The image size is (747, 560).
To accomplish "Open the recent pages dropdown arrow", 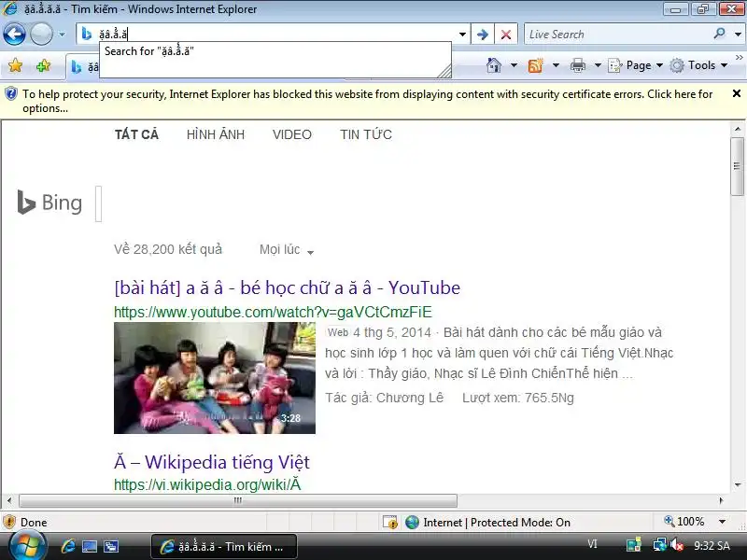I will pyautogui.click(x=62, y=35).
